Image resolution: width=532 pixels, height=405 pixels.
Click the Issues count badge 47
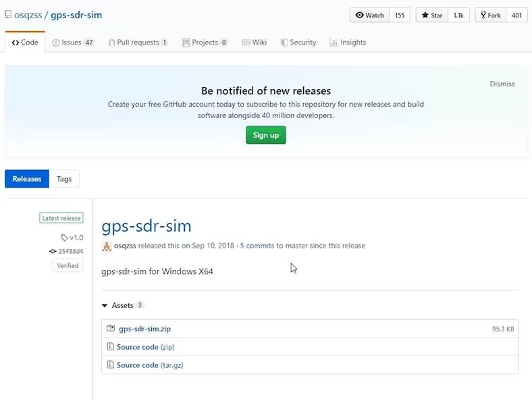(x=89, y=43)
